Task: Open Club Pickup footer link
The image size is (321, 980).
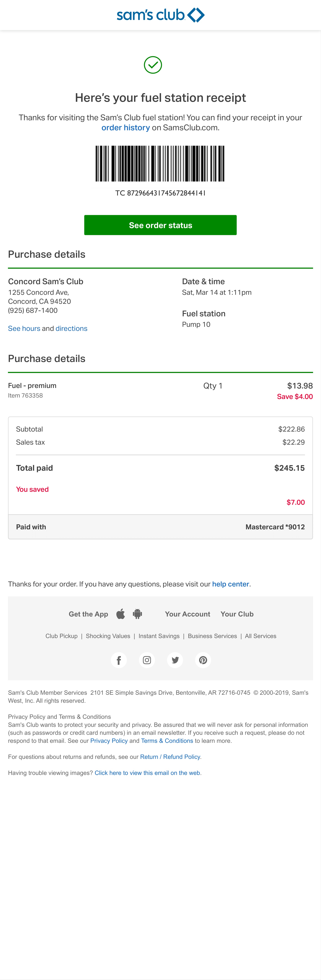Action: pyautogui.click(x=61, y=636)
